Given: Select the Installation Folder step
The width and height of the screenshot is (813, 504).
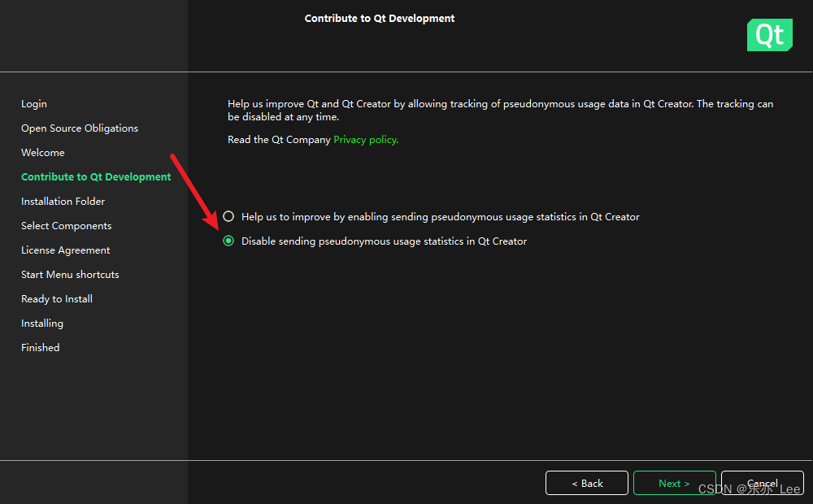Looking at the screenshot, I should pos(63,201).
